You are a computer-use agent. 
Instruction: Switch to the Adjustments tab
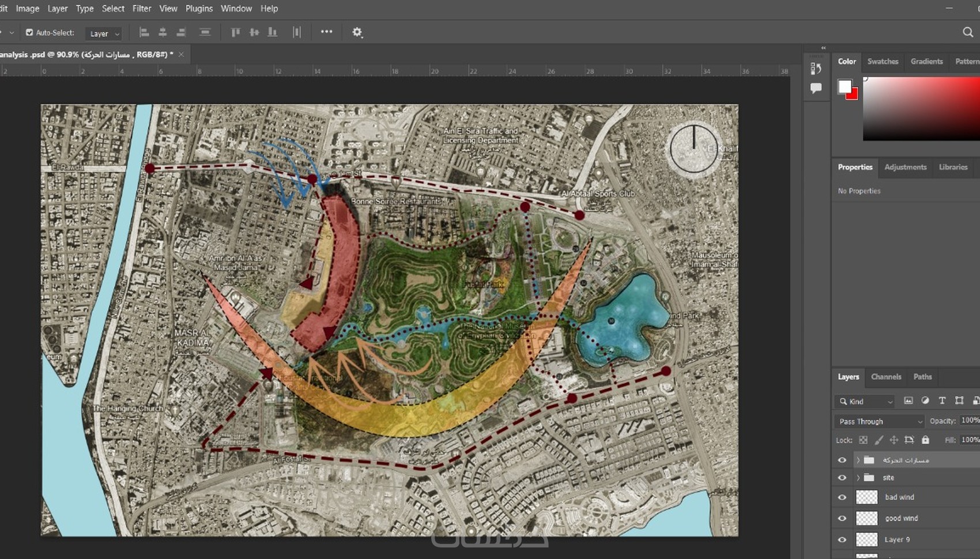[x=905, y=167]
